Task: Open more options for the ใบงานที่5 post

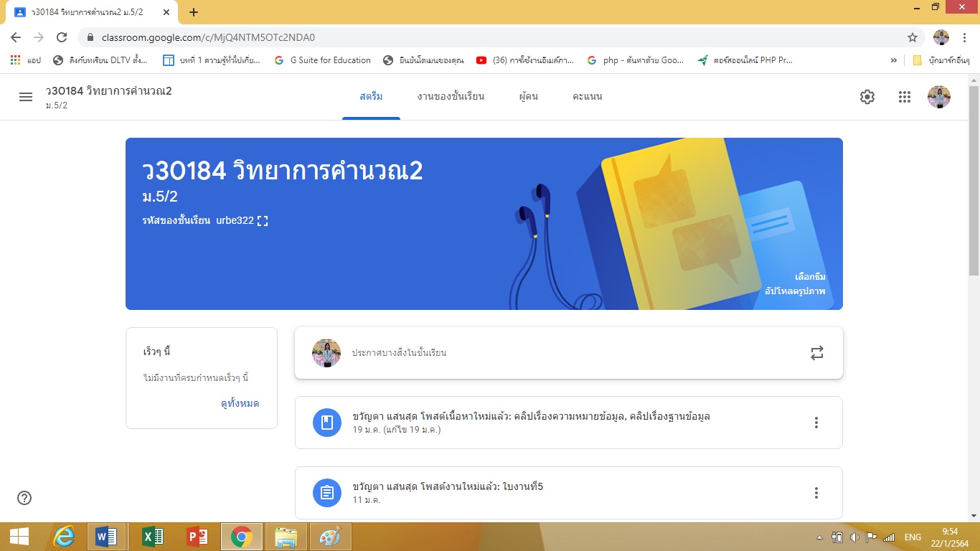Action: pyautogui.click(x=816, y=493)
